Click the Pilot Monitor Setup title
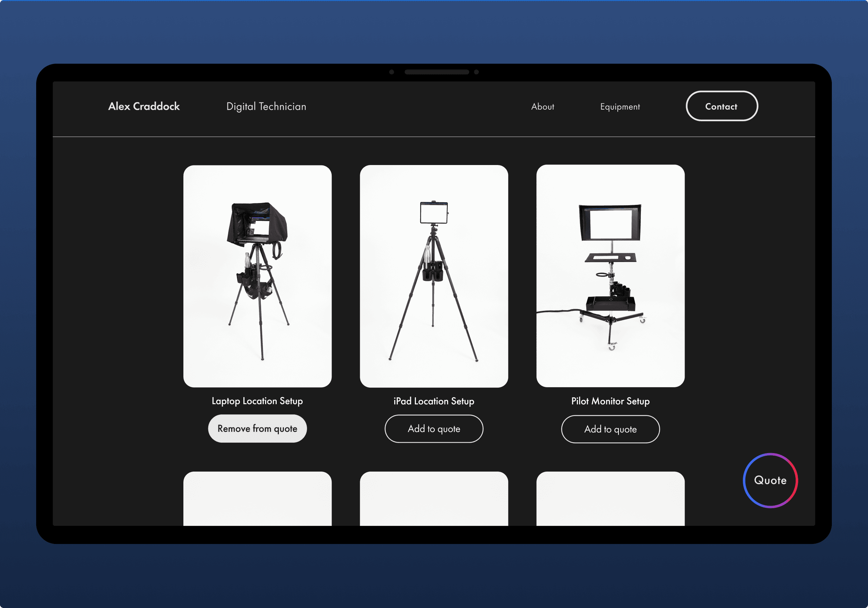The width and height of the screenshot is (868, 608). coord(610,401)
